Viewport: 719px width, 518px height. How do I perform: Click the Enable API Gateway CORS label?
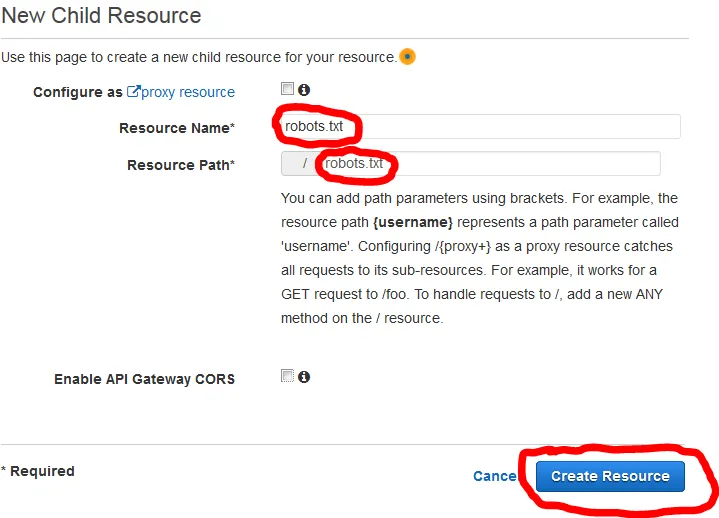point(144,379)
